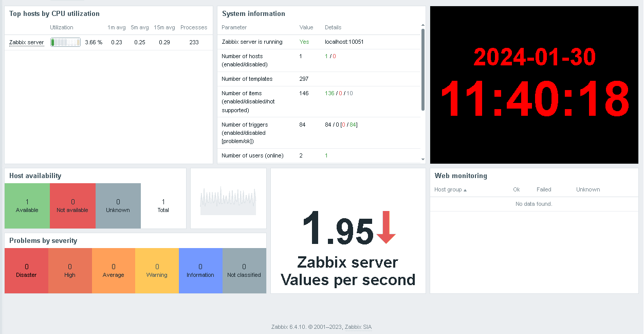644x334 pixels.
Task: Click the High severity tile
Action: point(70,271)
